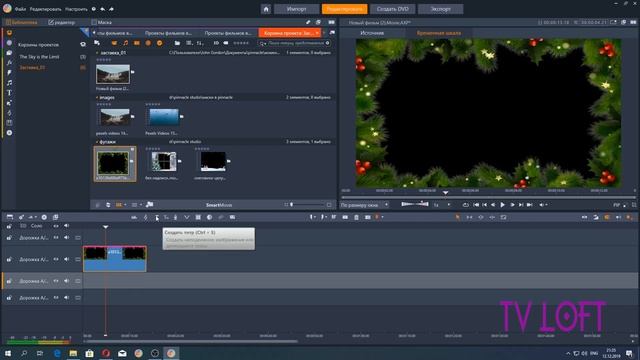Open the По размеру окна zoom dropdown
Screen dimensions: 640x360
click(364, 205)
